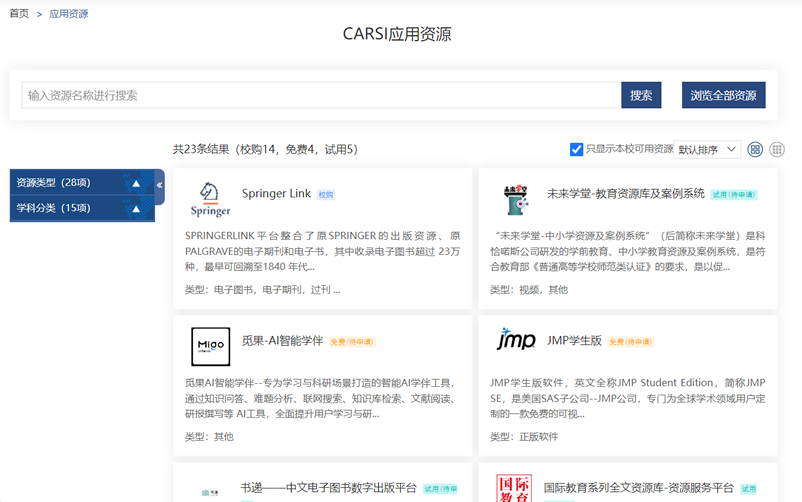The width and height of the screenshot is (802, 502).
Task: Click the 国际教育 resource logo
Action: point(515,487)
